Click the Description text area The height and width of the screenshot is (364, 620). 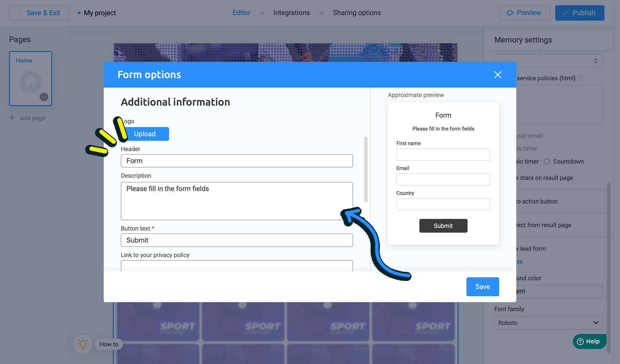point(237,201)
